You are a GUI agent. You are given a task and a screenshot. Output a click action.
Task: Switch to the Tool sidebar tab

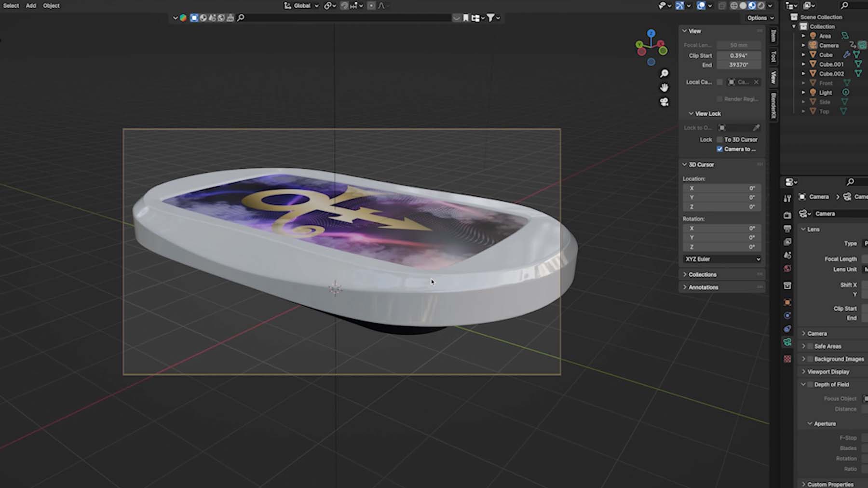773,56
